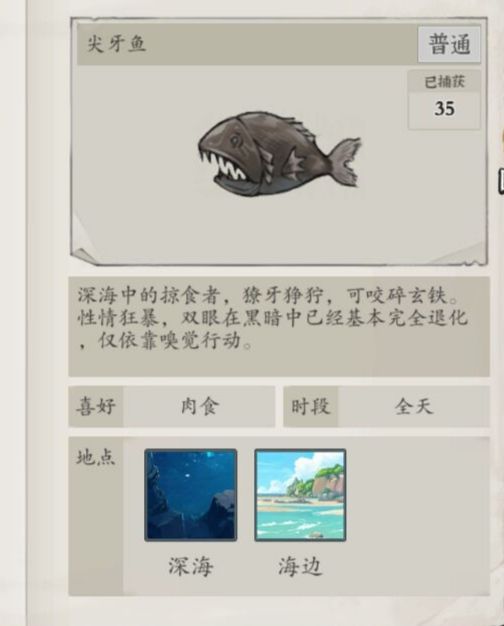
Task: Click the 尖牙鱼 fish name title
Action: click(x=117, y=44)
